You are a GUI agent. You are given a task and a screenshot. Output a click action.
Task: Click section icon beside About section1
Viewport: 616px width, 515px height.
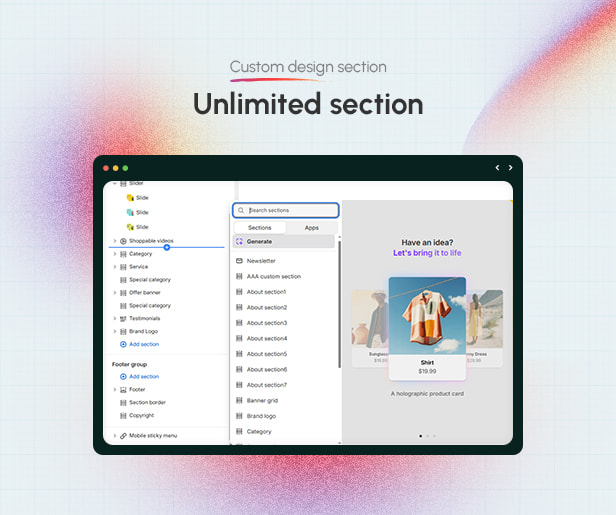pos(239,292)
